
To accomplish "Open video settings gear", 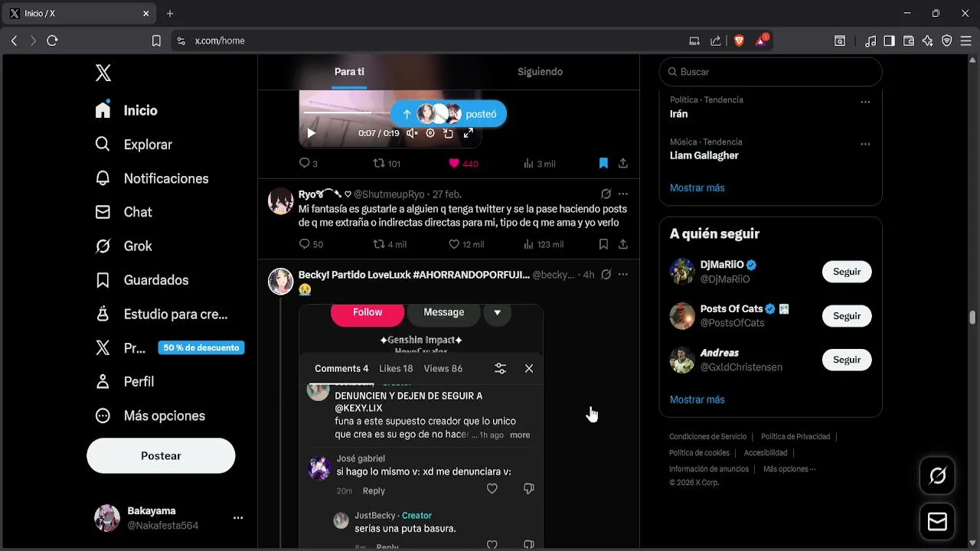I will 430,133.
